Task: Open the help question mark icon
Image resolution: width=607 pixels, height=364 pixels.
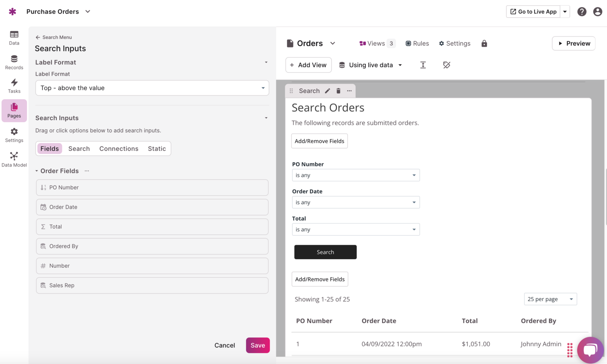Action: [582, 12]
